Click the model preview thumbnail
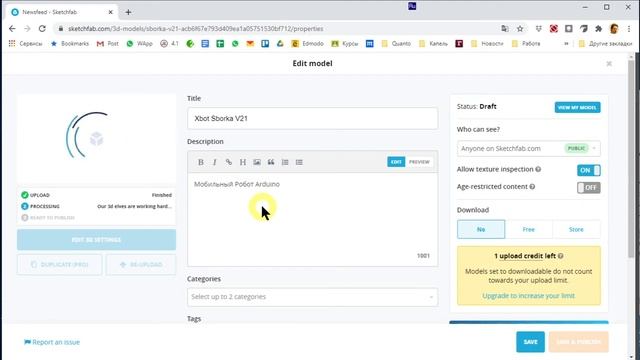This screenshot has width=640, height=360. [96, 139]
